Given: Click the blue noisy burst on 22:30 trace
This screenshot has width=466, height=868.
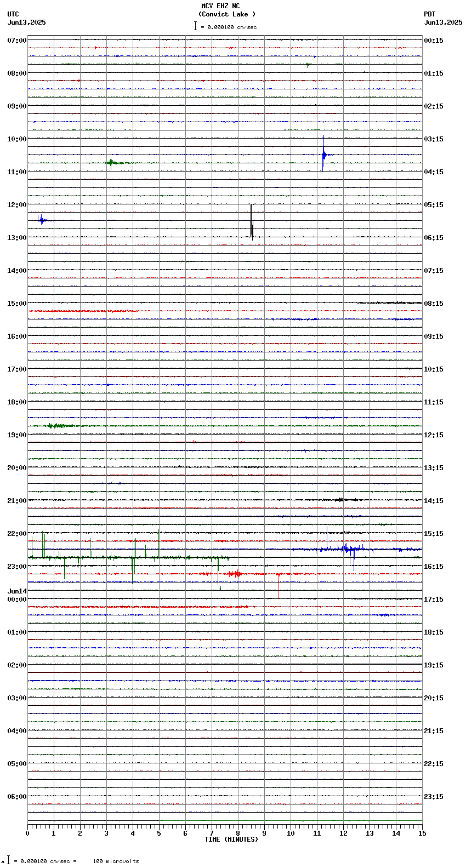Looking at the screenshot, I should coord(348,549).
